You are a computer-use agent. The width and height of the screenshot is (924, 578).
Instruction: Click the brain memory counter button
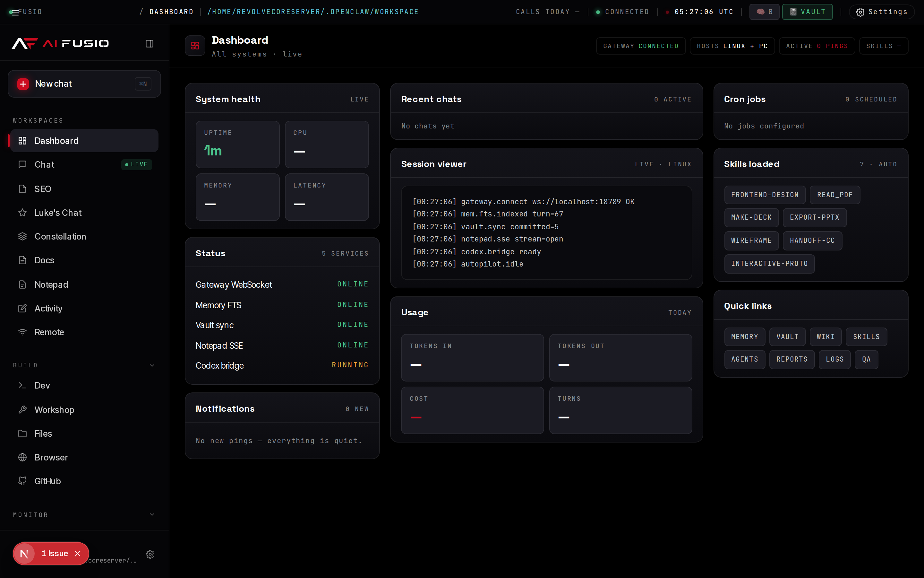[764, 12]
